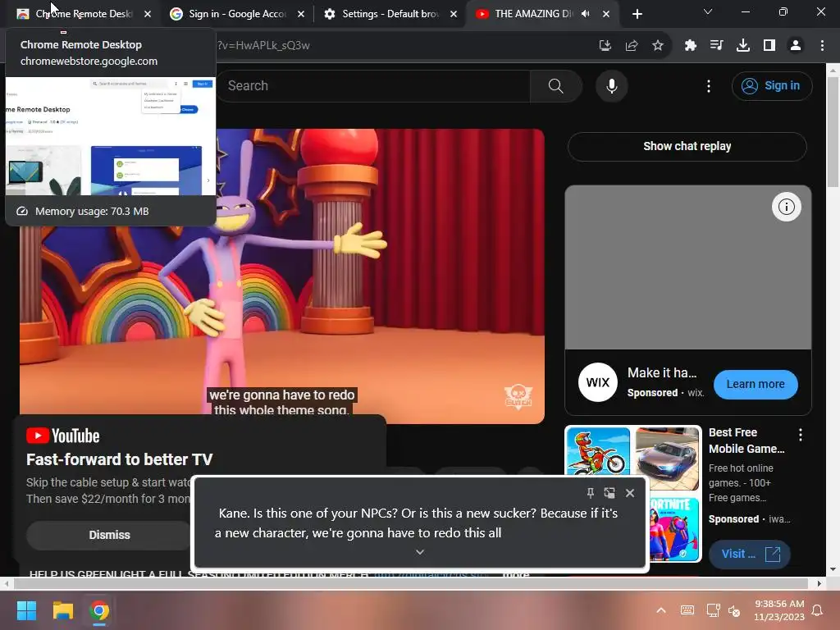Open a new browser tab
This screenshot has height=630, width=840.
[637, 14]
